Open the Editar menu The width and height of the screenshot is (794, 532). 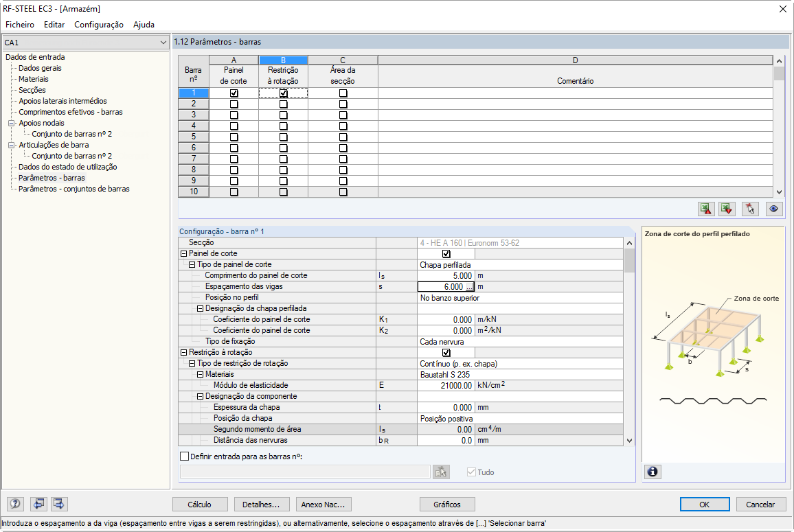[54, 24]
